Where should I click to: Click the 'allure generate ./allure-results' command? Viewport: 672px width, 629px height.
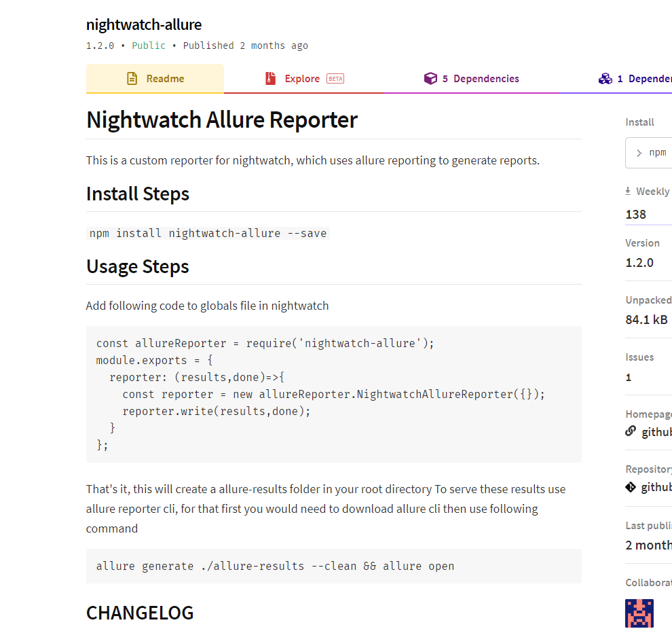point(275,566)
